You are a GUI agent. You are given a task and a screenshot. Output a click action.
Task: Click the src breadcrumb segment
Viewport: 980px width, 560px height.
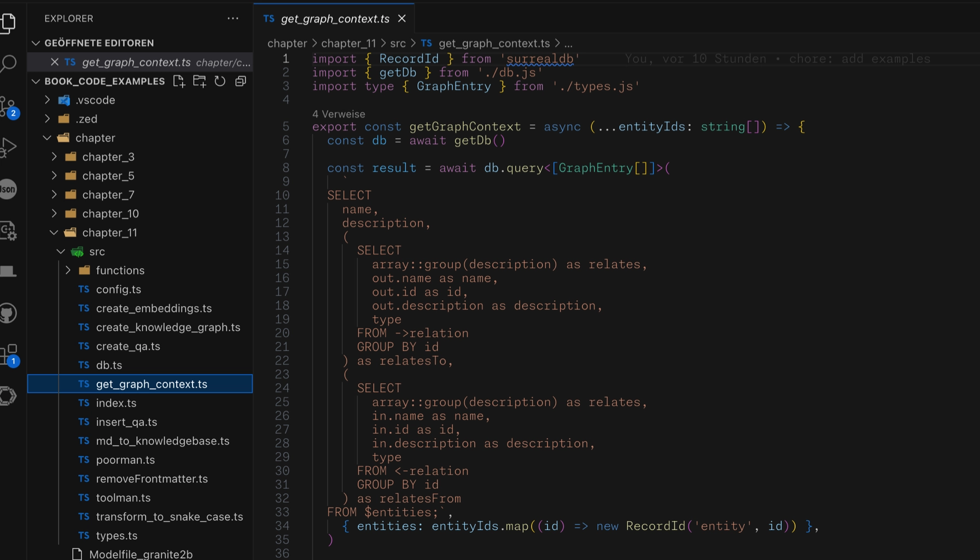click(x=398, y=43)
